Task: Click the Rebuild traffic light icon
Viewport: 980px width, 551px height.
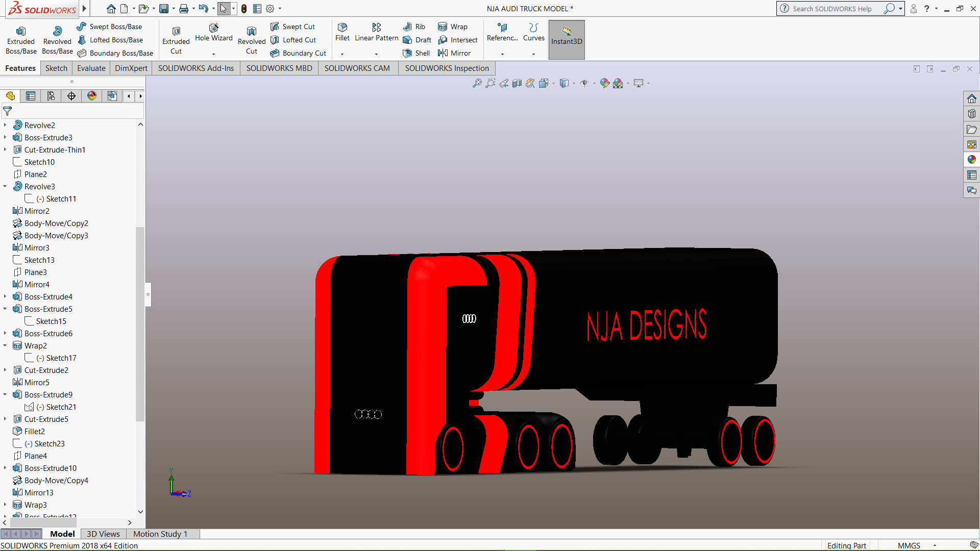Action: [x=244, y=9]
